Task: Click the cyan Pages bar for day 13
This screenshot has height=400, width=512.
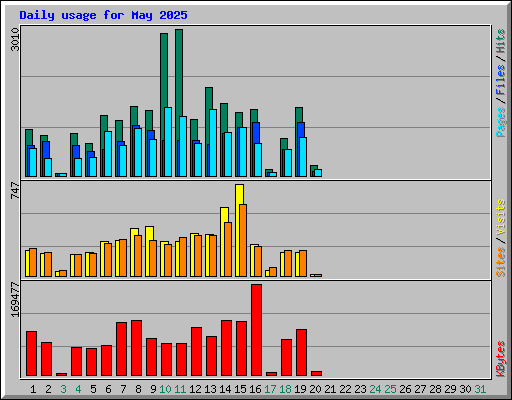Action: coord(213,143)
